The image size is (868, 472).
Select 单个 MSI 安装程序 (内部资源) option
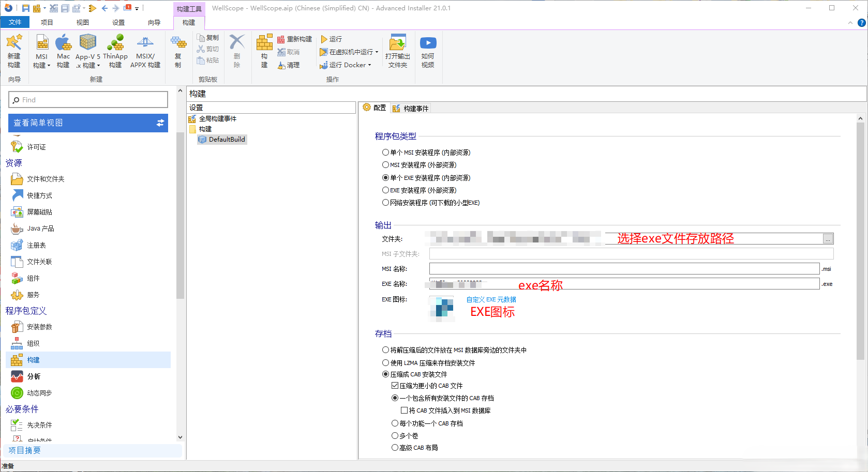(x=385, y=153)
